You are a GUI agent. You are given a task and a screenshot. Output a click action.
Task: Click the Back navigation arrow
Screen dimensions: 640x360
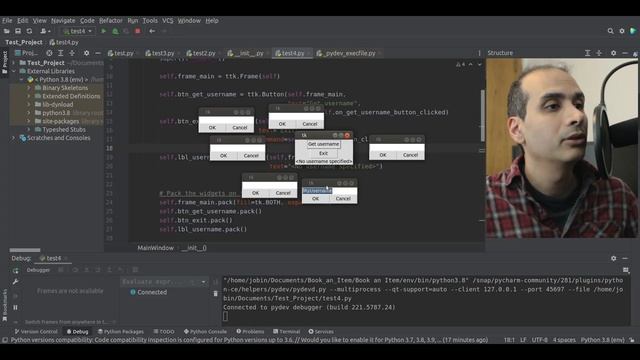tap(152, 31)
